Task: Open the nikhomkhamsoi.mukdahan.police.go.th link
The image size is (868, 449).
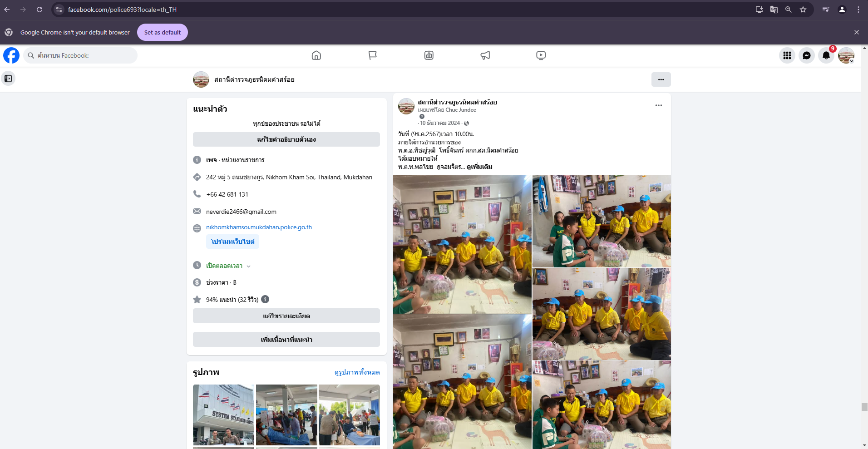Action: click(x=259, y=227)
